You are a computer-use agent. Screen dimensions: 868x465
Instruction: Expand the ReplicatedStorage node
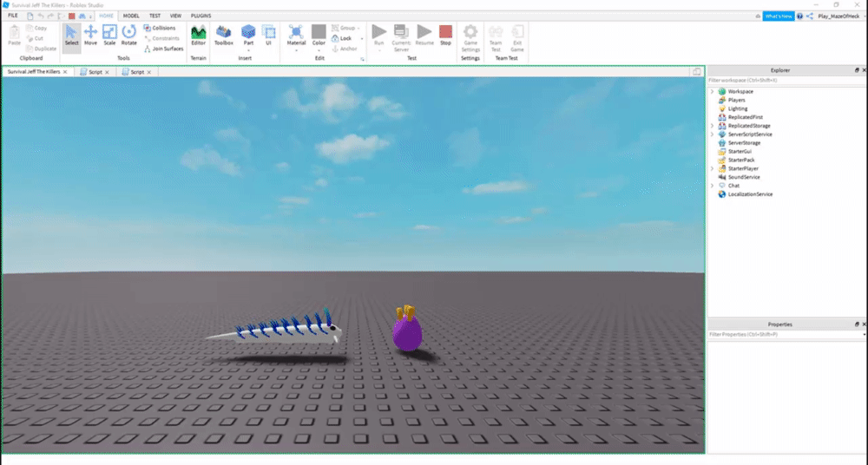pos(713,126)
